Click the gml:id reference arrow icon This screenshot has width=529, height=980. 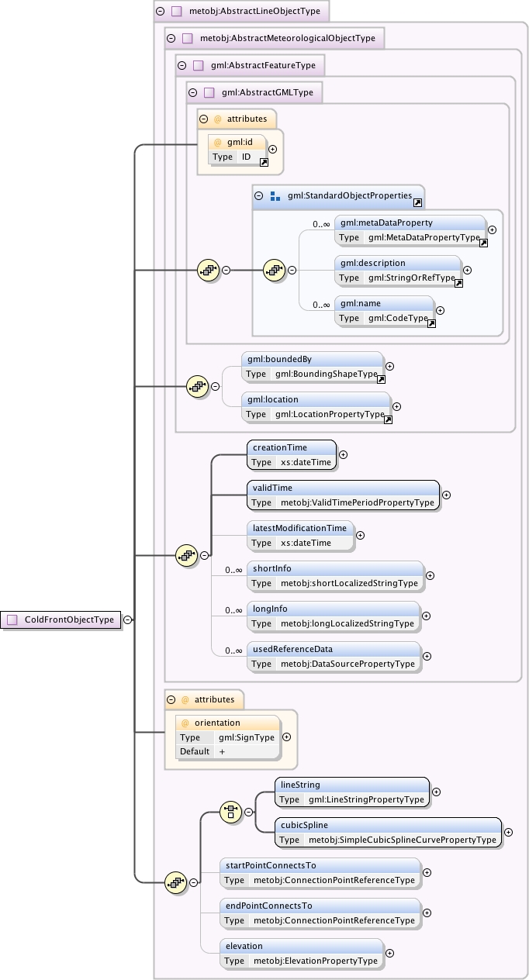click(264, 163)
